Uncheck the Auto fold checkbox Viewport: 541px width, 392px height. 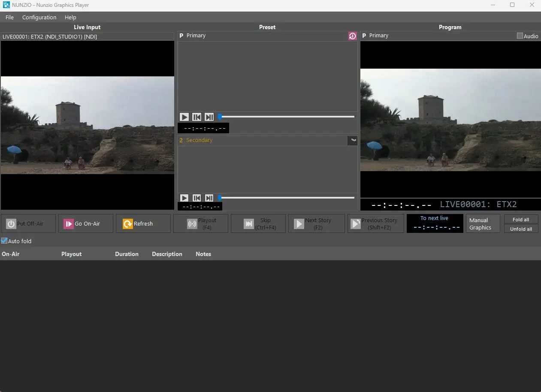(x=4, y=241)
